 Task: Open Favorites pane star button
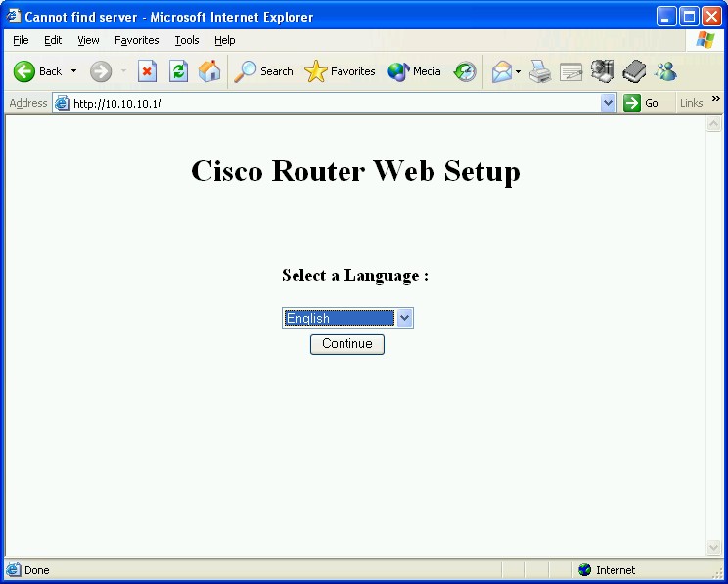[x=340, y=71]
